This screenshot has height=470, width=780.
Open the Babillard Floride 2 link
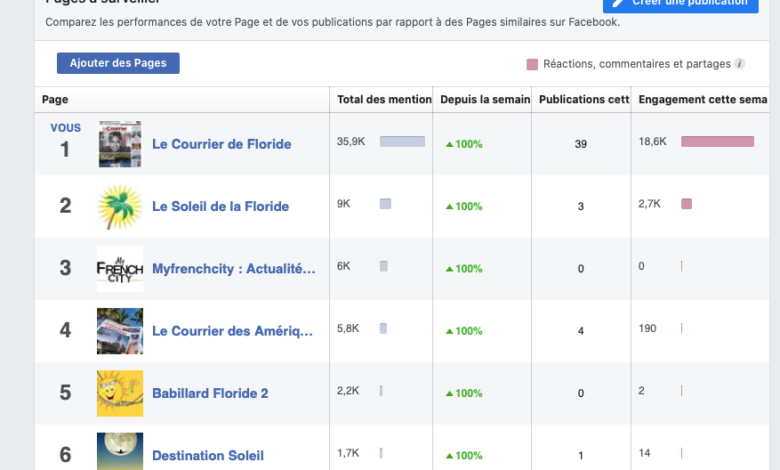(210, 393)
